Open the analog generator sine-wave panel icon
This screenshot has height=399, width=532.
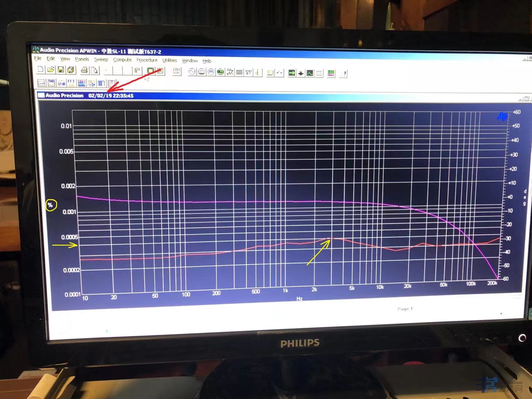click(192, 72)
